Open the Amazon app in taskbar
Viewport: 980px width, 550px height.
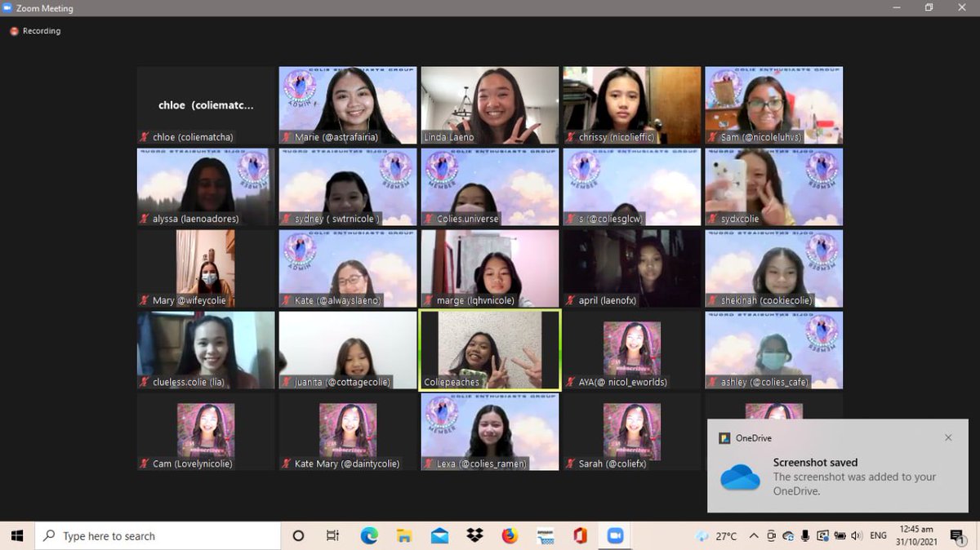tap(545, 536)
